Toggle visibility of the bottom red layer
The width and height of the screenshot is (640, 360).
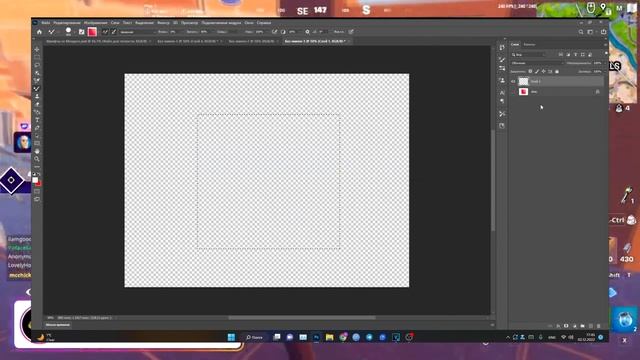pyautogui.click(x=513, y=92)
